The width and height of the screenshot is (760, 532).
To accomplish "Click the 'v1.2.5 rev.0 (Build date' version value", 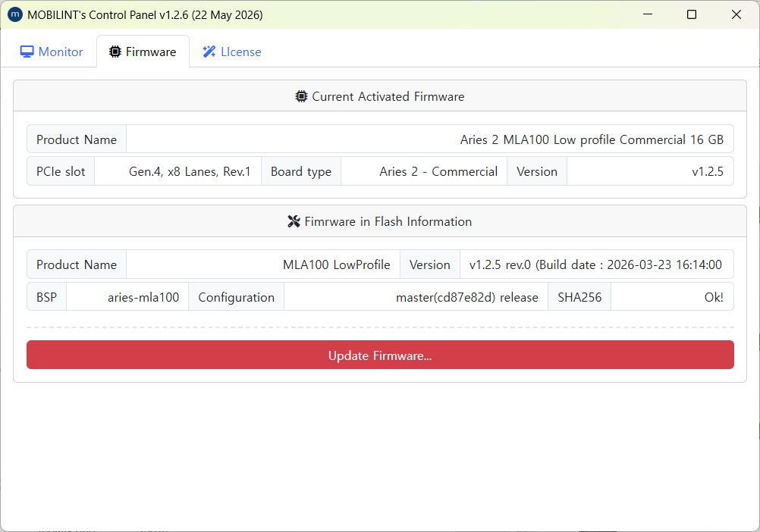I will [595, 264].
